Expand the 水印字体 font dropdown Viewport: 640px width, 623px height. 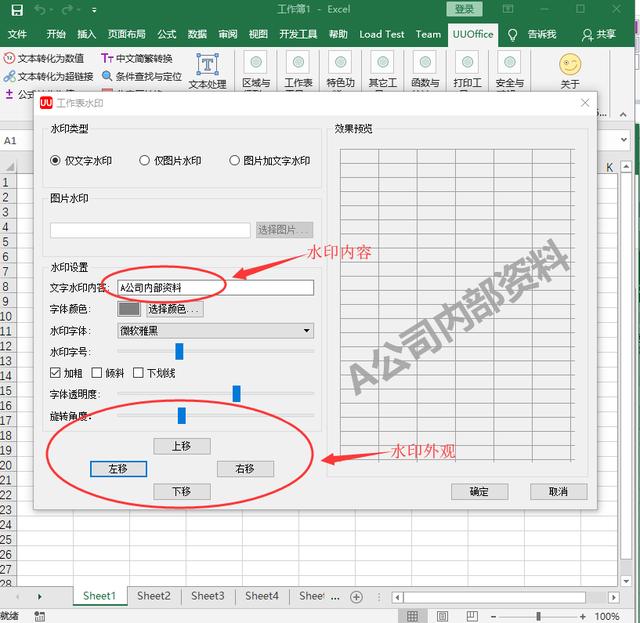[307, 331]
